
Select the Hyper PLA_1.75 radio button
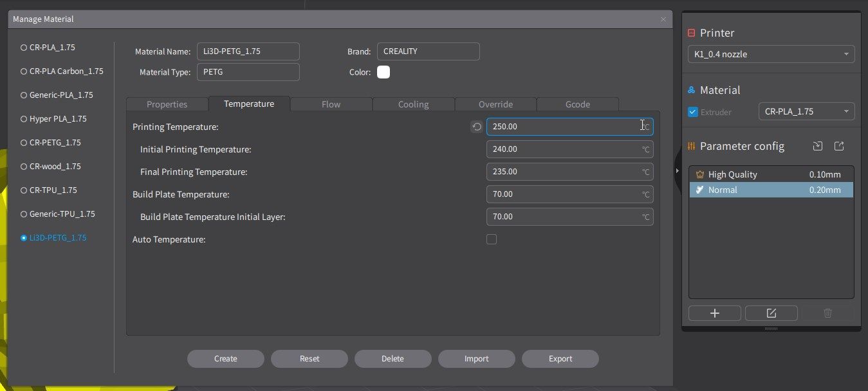point(24,119)
